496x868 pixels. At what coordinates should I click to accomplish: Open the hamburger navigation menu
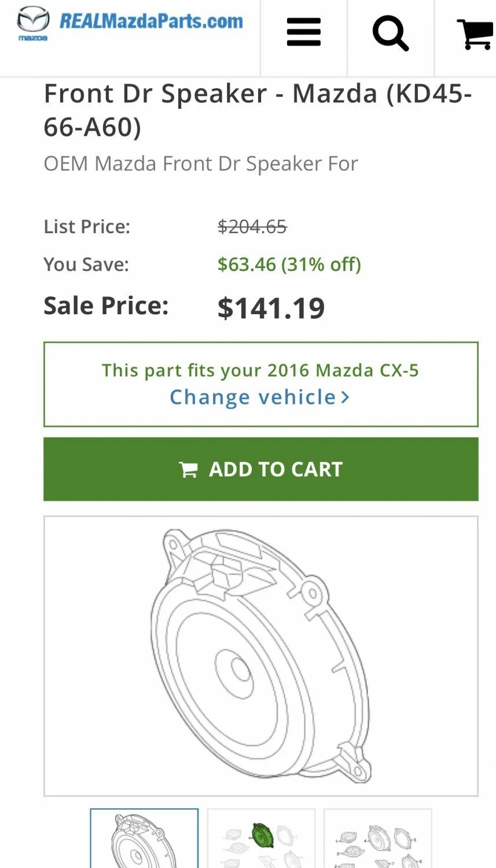[x=304, y=32]
